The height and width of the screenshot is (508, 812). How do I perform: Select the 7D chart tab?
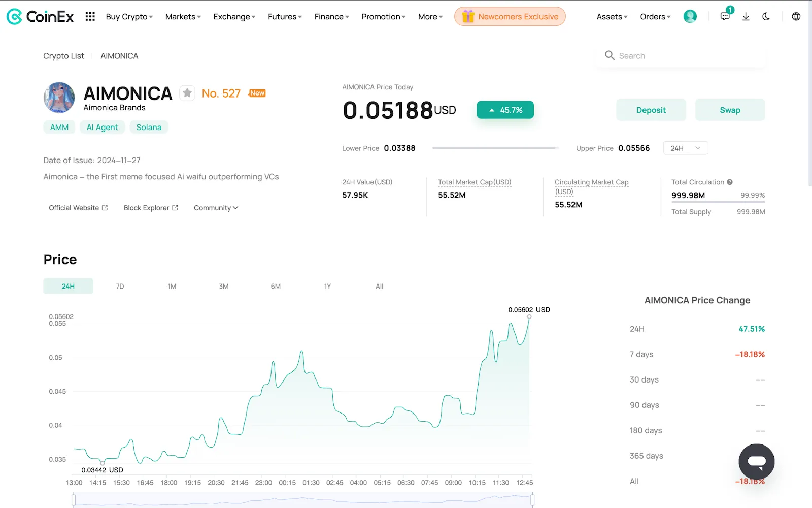pyautogui.click(x=120, y=286)
